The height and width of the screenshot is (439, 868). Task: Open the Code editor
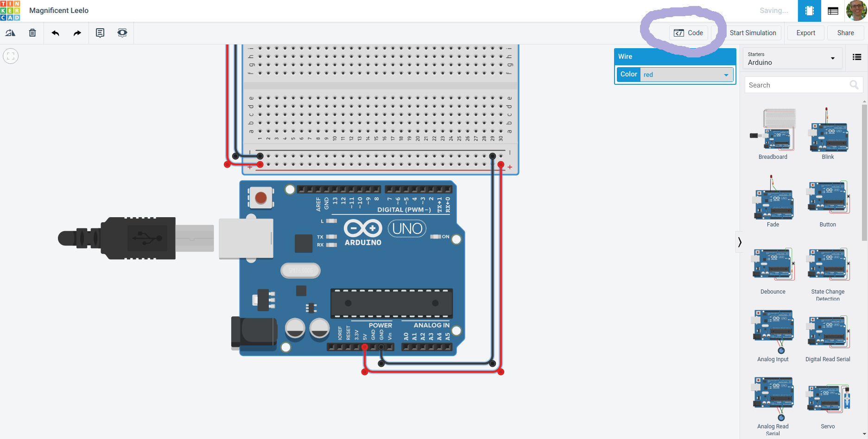click(x=689, y=33)
